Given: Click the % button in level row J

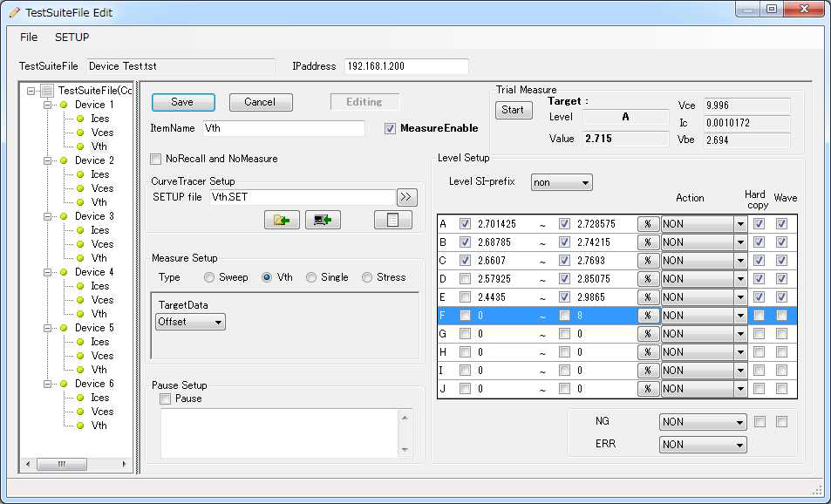Looking at the screenshot, I should point(648,389).
